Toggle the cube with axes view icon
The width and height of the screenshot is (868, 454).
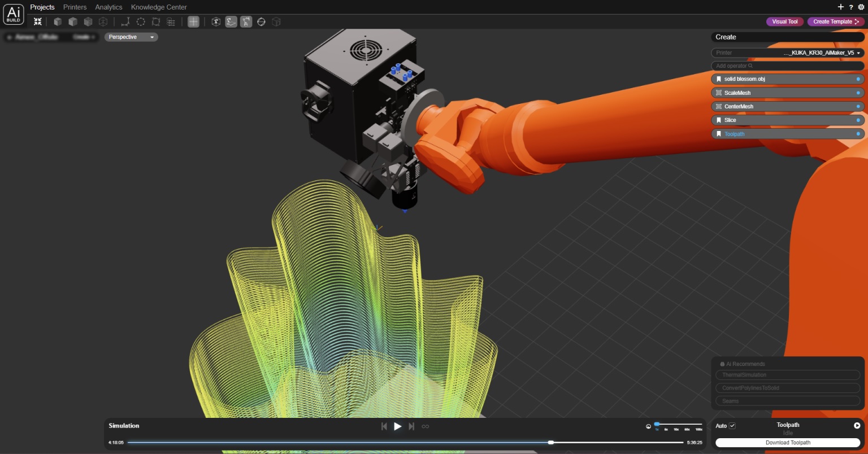pyautogui.click(x=216, y=21)
